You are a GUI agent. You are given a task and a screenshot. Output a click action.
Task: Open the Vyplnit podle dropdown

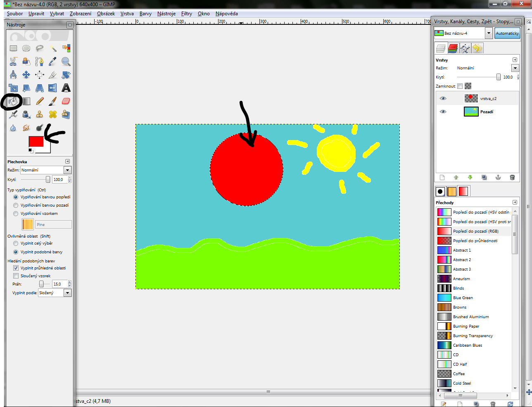[x=67, y=293]
